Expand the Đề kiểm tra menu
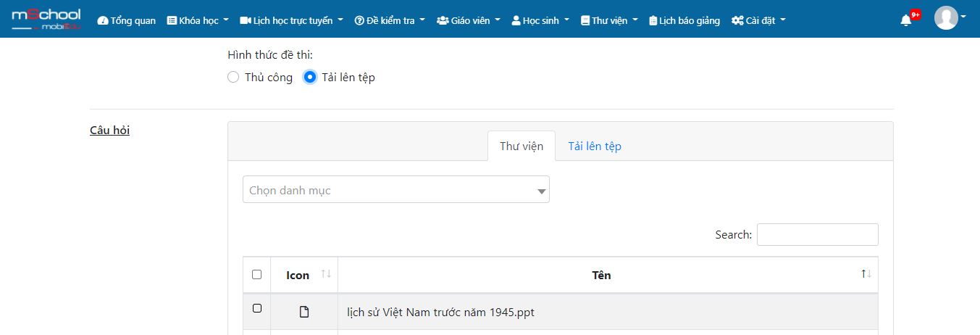Screen dimensions: 980x335 [390, 20]
